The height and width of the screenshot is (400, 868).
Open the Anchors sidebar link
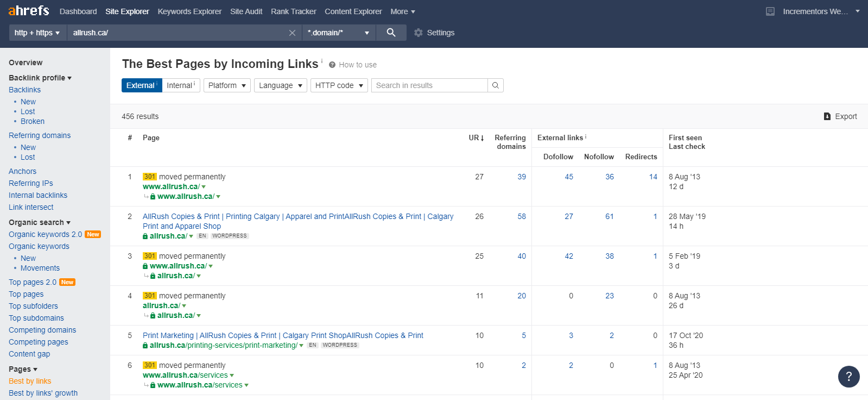(22, 171)
